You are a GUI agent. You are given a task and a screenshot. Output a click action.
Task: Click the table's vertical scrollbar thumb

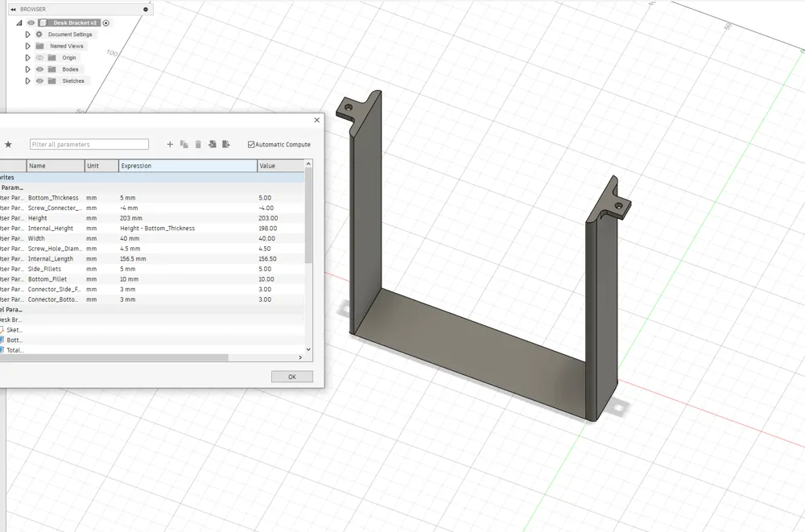[308, 215]
